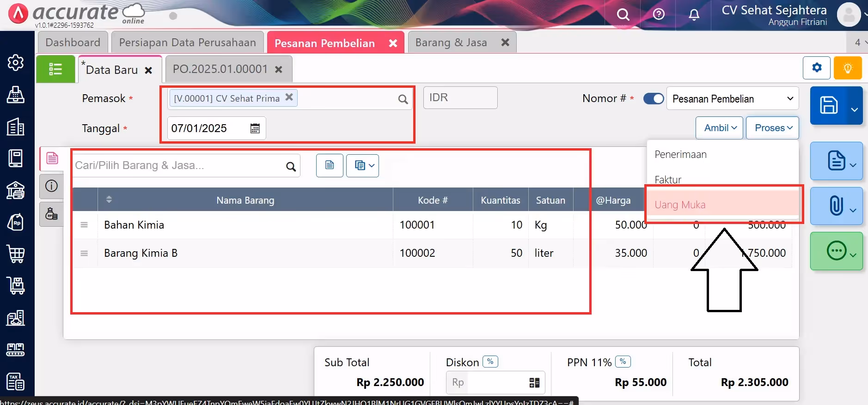
Task: Close the Pesanan Pembelian tab
Action: [x=393, y=43]
